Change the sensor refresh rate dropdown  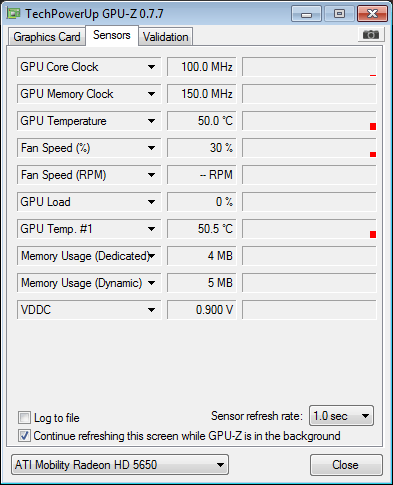[x=341, y=416]
